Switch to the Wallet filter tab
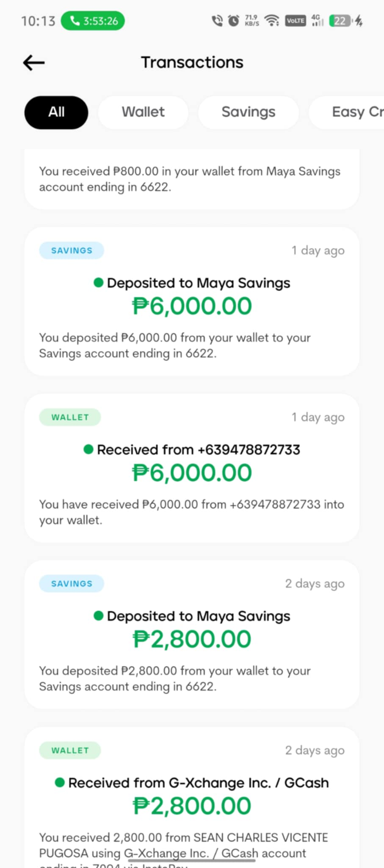 click(x=143, y=112)
